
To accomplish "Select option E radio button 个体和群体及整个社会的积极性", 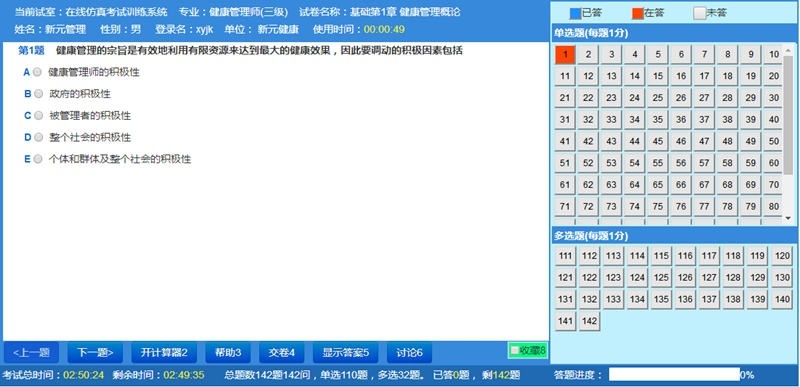I will click(37, 159).
